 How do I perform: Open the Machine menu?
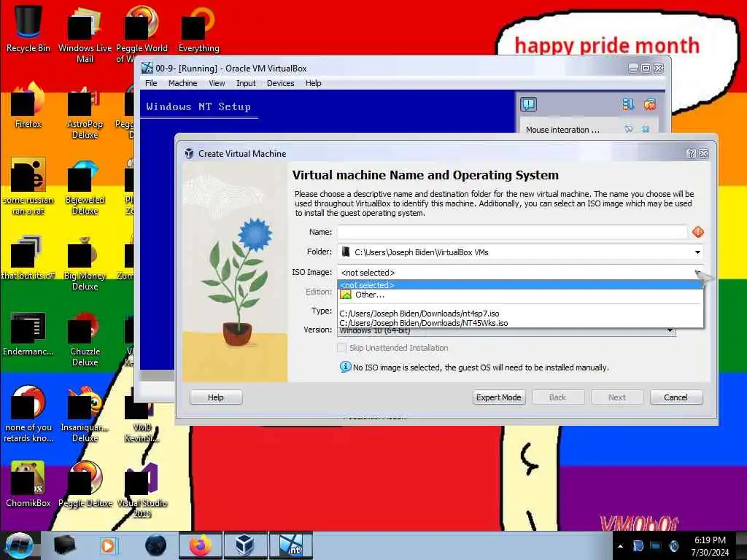[182, 83]
